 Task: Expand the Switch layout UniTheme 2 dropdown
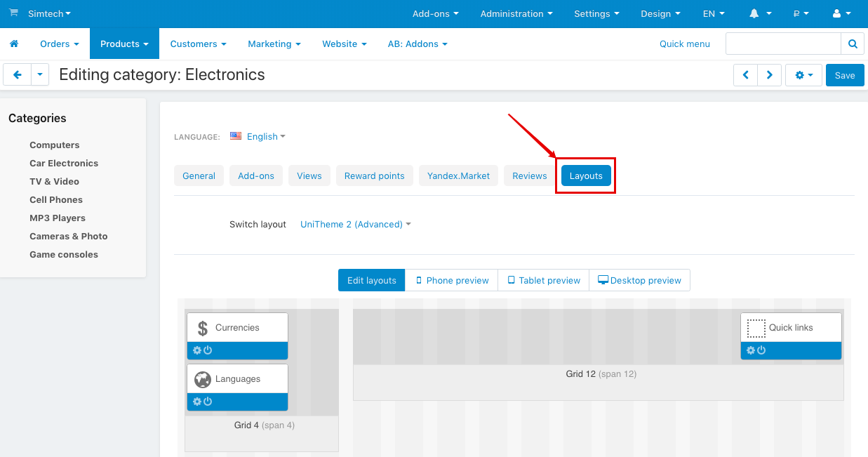coord(355,225)
